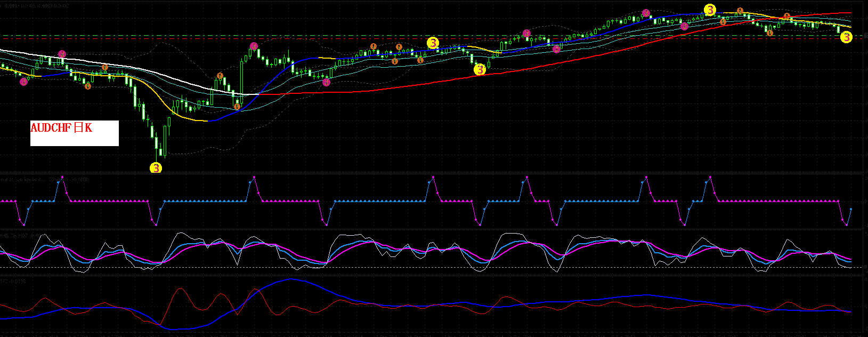Select yellow 3 marker at the price peak
868x337 pixels.
pos(710,10)
